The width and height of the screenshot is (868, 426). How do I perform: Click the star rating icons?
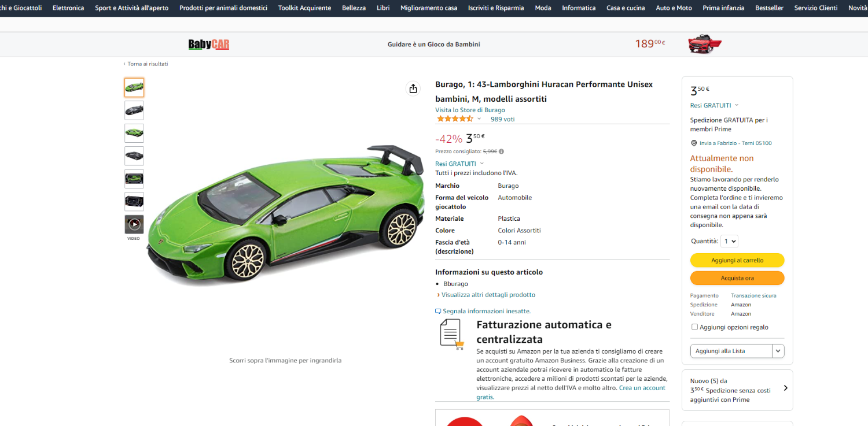(455, 119)
